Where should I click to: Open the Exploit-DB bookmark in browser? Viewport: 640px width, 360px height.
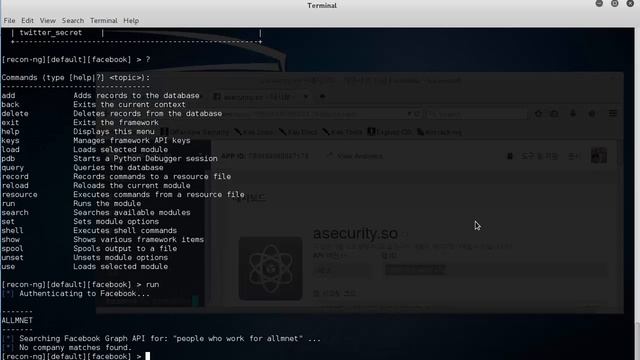[x=389, y=132]
